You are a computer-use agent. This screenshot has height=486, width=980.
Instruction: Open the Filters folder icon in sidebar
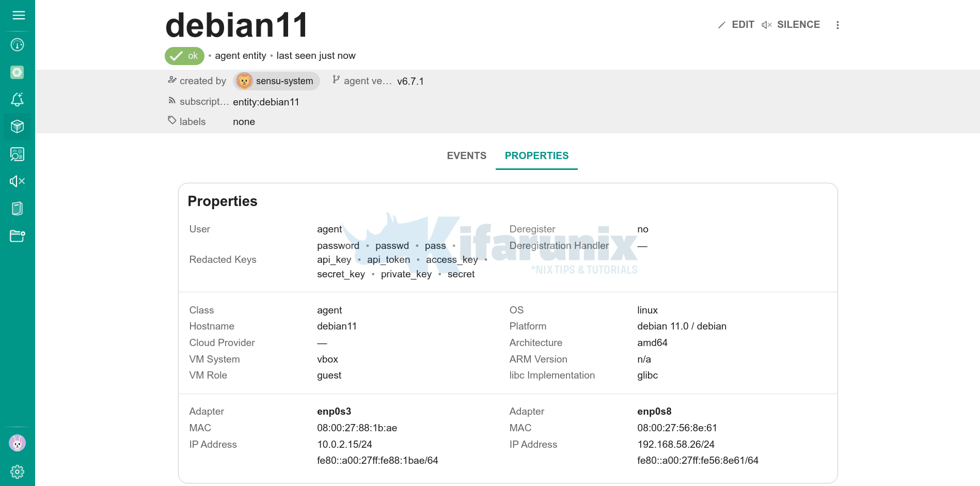[18, 236]
